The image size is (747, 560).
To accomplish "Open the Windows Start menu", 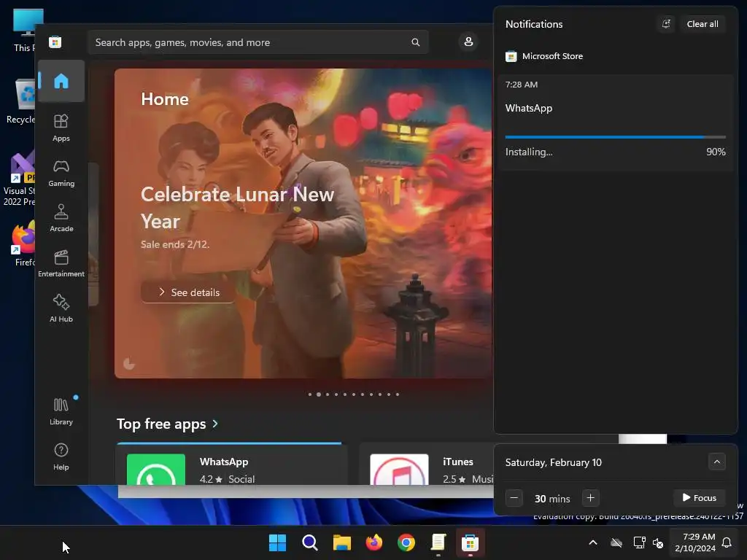I will pyautogui.click(x=277, y=542).
